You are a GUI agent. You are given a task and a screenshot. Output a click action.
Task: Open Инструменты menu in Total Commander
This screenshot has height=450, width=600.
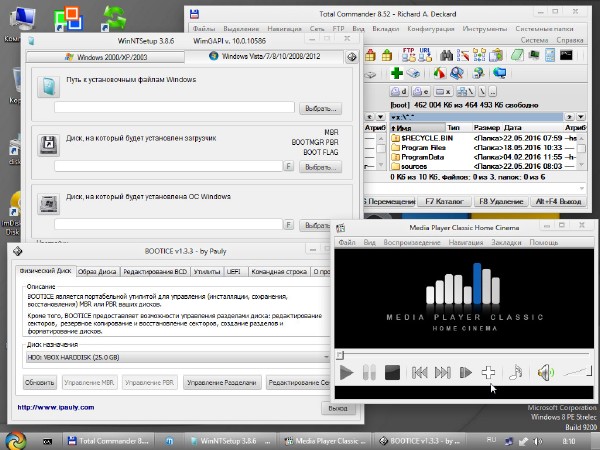484,29
